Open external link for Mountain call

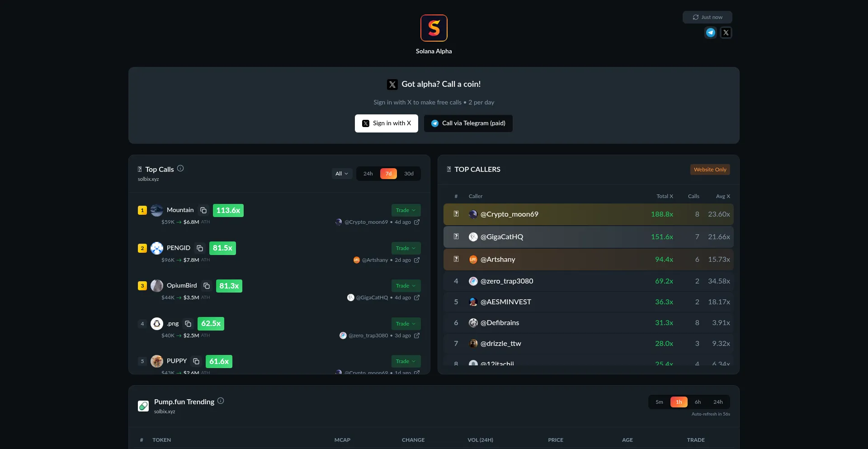pos(417,222)
